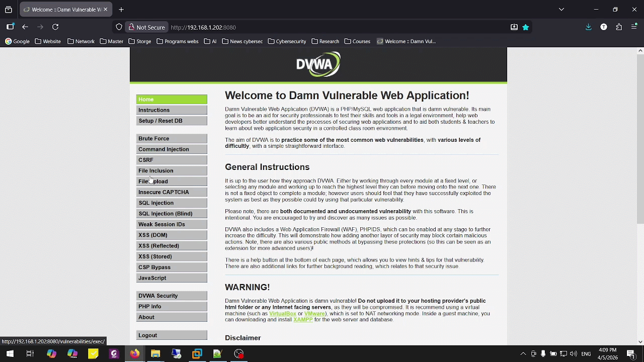Open the Research bookmarks folder
Screen dimensions: 644x362
pyautogui.click(x=326, y=41)
